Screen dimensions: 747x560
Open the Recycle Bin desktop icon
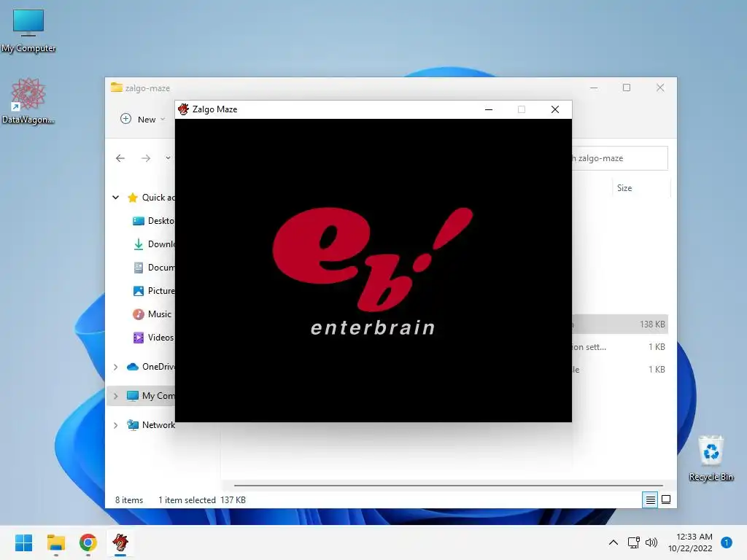tap(711, 458)
